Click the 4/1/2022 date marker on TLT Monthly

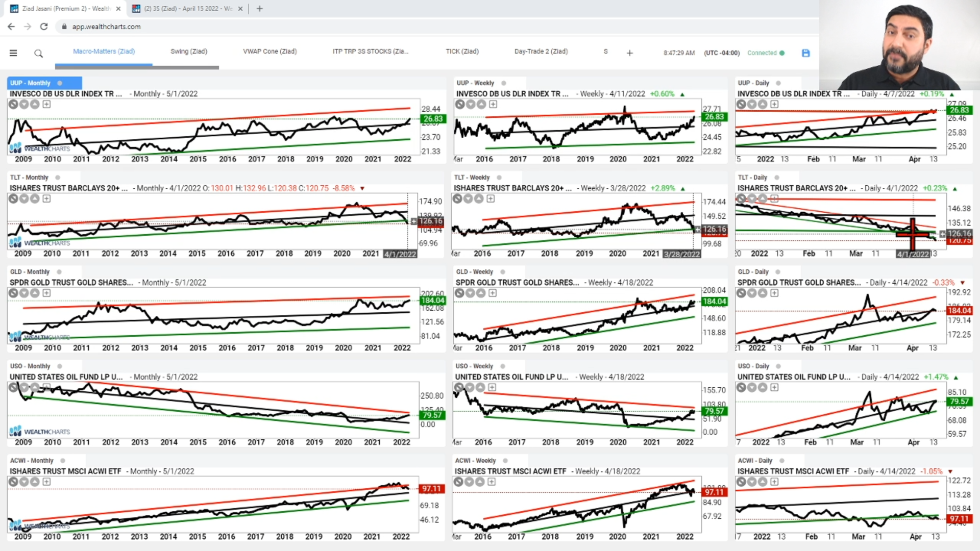(x=400, y=254)
